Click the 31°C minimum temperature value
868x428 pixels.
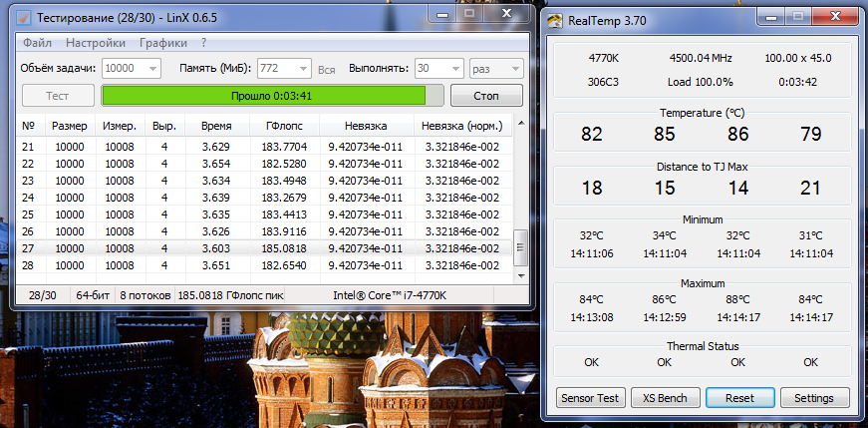pyautogui.click(x=811, y=235)
